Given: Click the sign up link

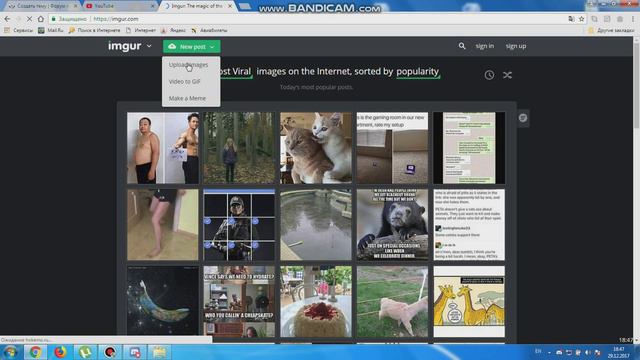Looking at the screenshot, I should point(516,46).
